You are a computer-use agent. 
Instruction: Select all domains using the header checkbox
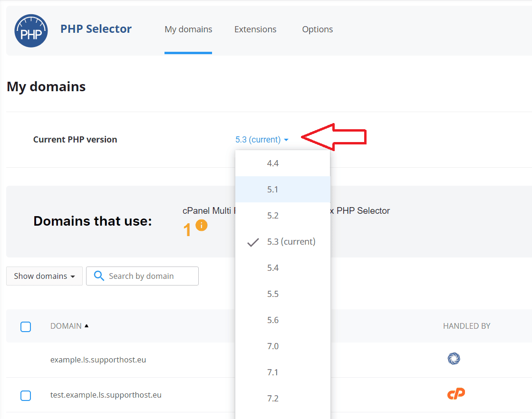coord(26,326)
